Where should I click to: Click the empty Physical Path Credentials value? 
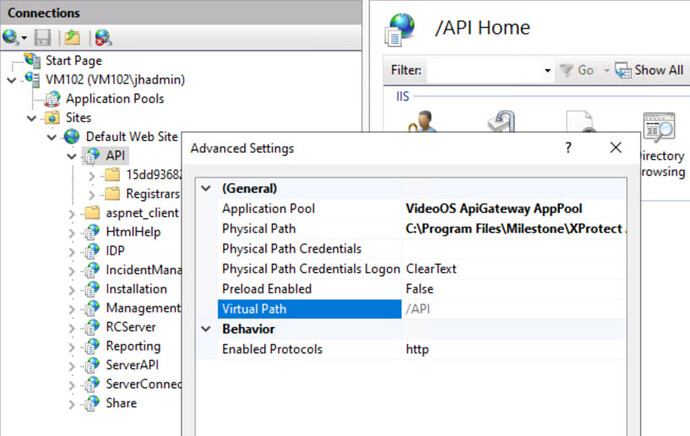pos(514,249)
